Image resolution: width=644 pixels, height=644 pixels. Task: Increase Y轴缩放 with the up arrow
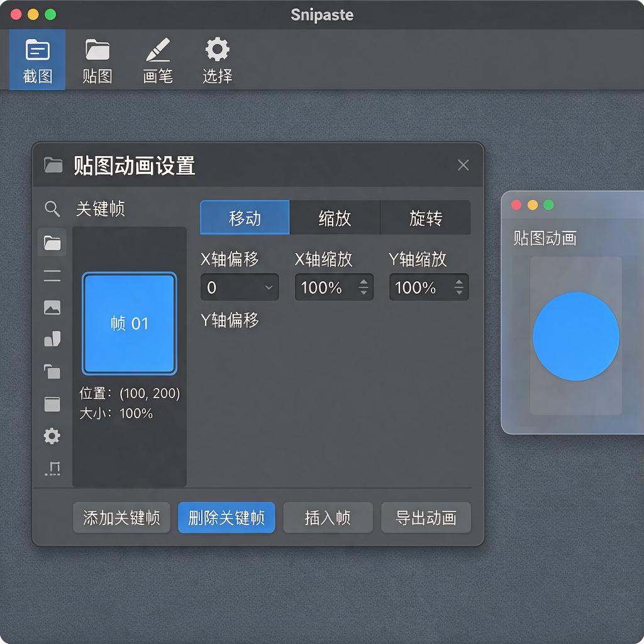click(458, 282)
